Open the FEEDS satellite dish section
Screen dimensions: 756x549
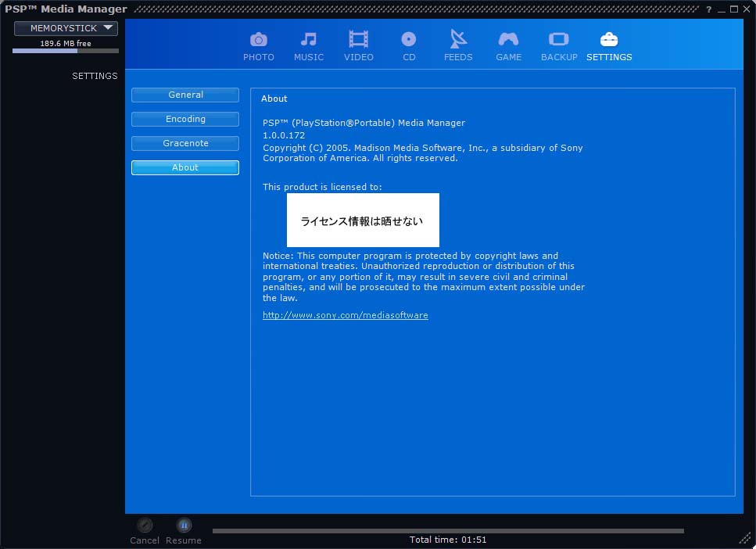(x=458, y=46)
